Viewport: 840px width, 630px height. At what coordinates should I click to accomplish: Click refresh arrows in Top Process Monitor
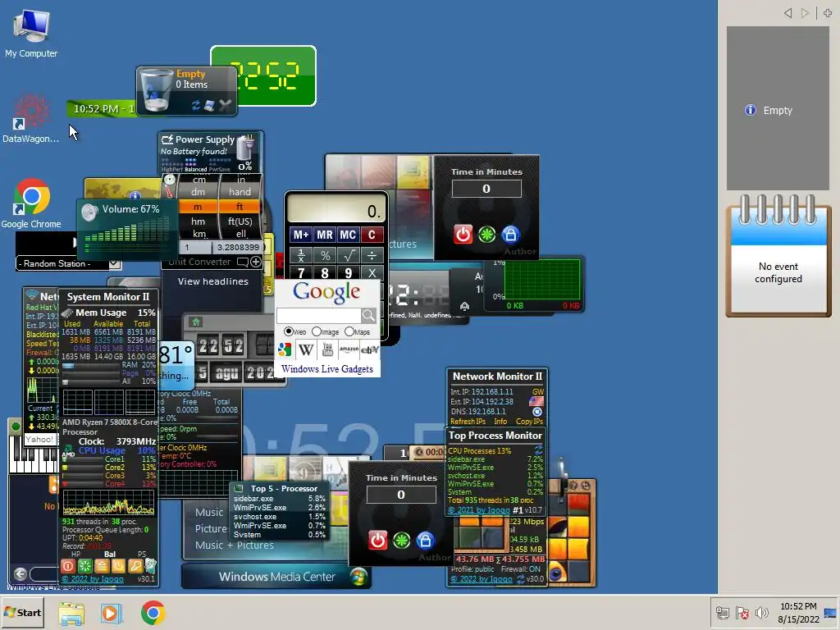(538, 450)
